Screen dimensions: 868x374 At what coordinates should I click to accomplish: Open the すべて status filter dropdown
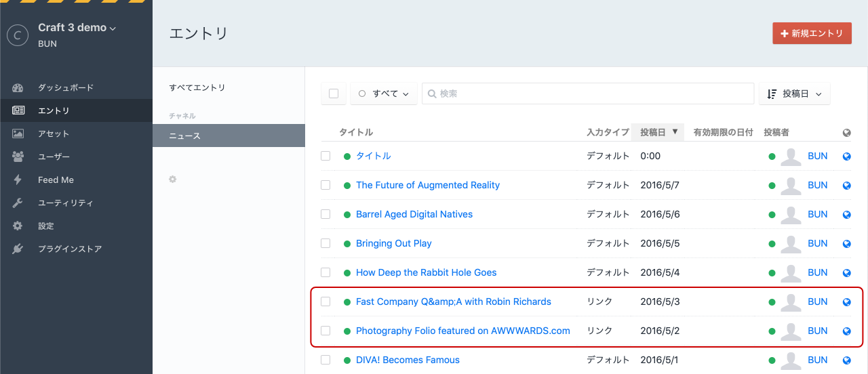pos(384,93)
